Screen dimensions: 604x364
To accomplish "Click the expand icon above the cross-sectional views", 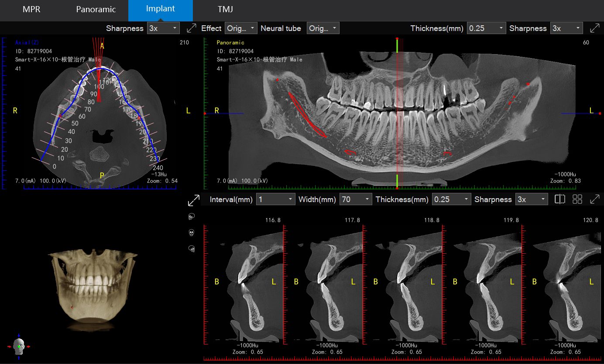I will (x=595, y=199).
